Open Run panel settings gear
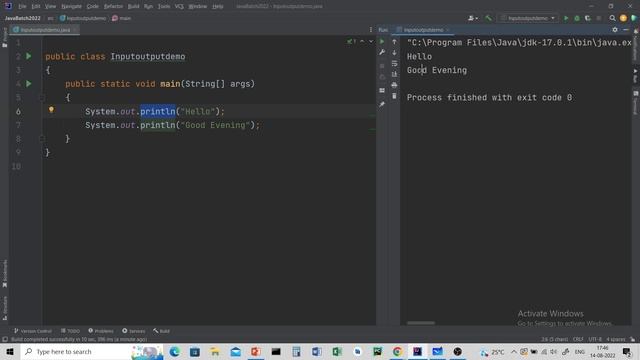 click(x=615, y=30)
